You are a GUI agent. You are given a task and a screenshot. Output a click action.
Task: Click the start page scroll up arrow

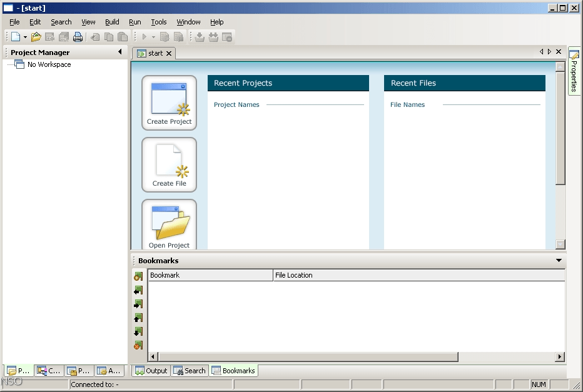(560, 67)
